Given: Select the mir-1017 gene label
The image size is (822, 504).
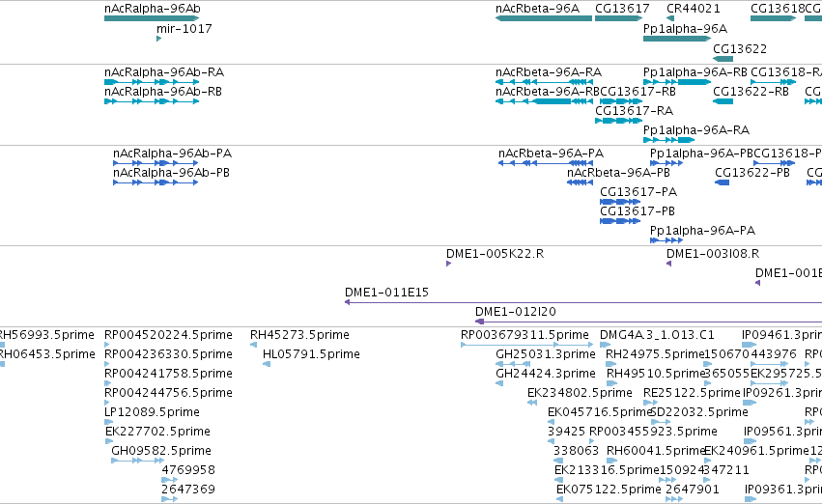Looking at the screenshot, I should tap(184, 28).
